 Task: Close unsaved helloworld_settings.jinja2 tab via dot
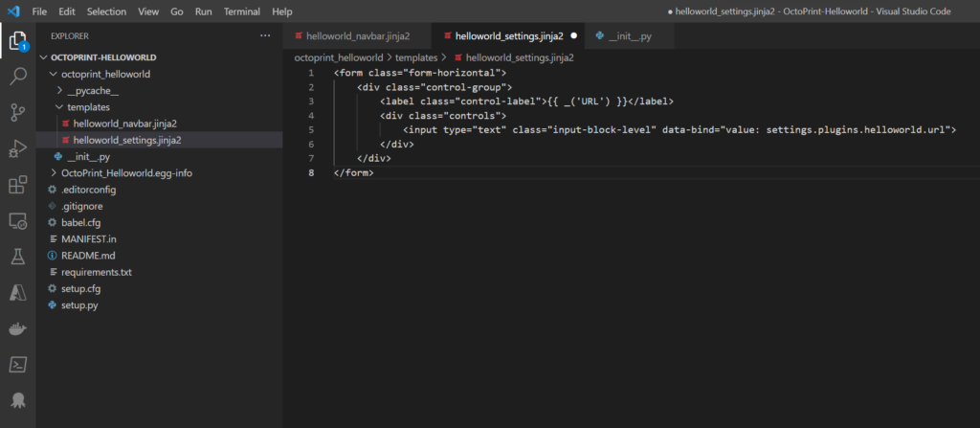pyautogui.click(x=573, y=36)
